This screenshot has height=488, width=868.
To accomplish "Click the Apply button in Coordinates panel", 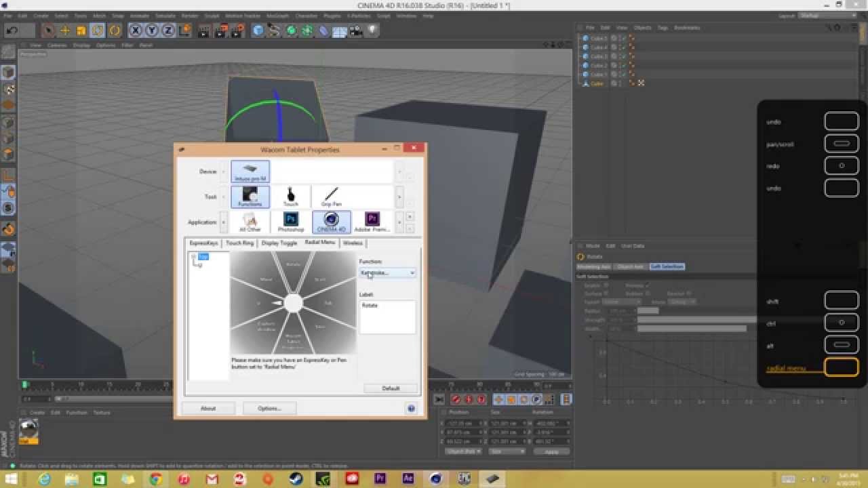I will pyautogui.click(x=551, y=451).
